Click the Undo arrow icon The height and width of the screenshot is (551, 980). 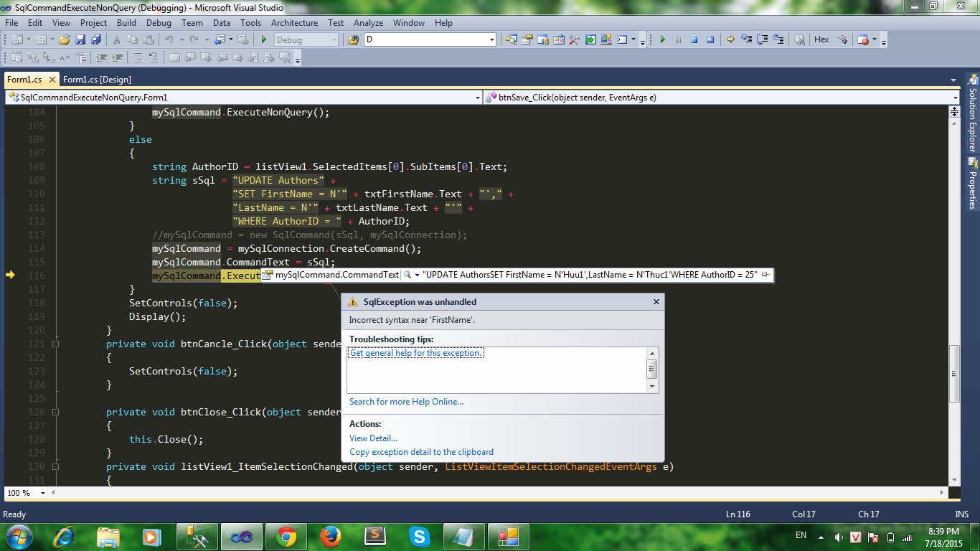169,39
